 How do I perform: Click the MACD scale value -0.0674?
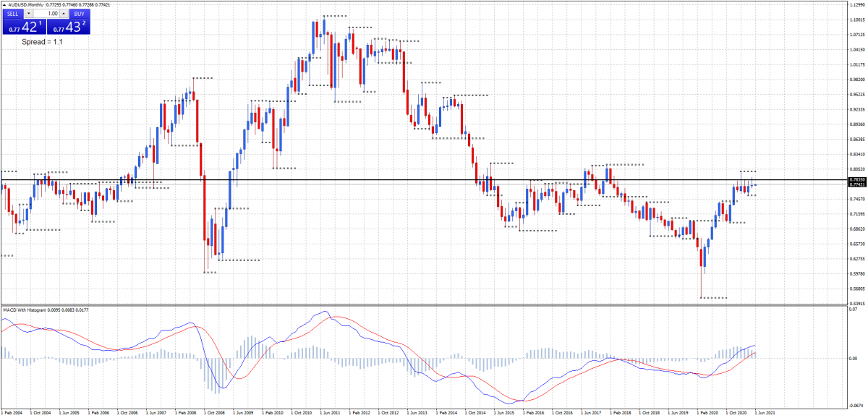(x=856, y=406)
